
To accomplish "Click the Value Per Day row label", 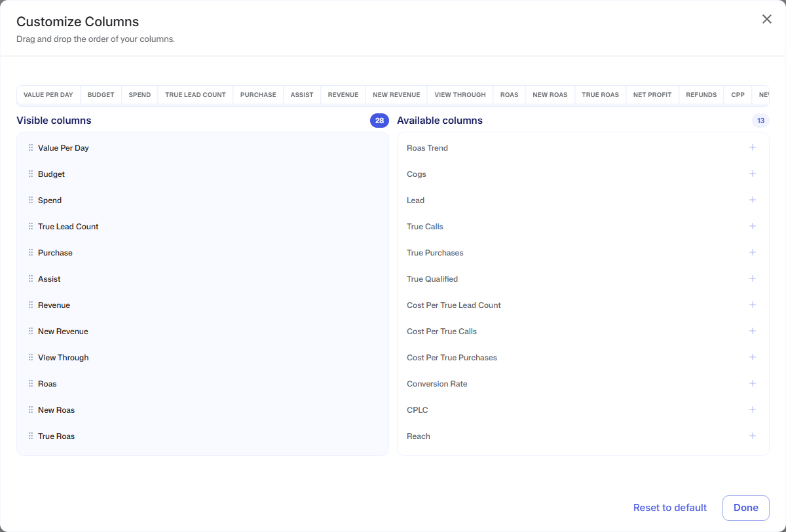I will click(64, 148).
